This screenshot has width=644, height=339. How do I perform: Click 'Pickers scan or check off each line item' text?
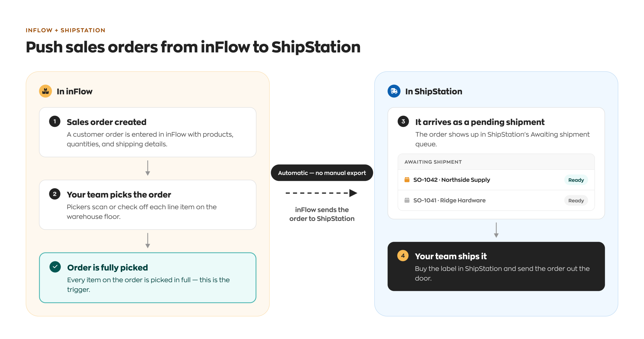142,212
